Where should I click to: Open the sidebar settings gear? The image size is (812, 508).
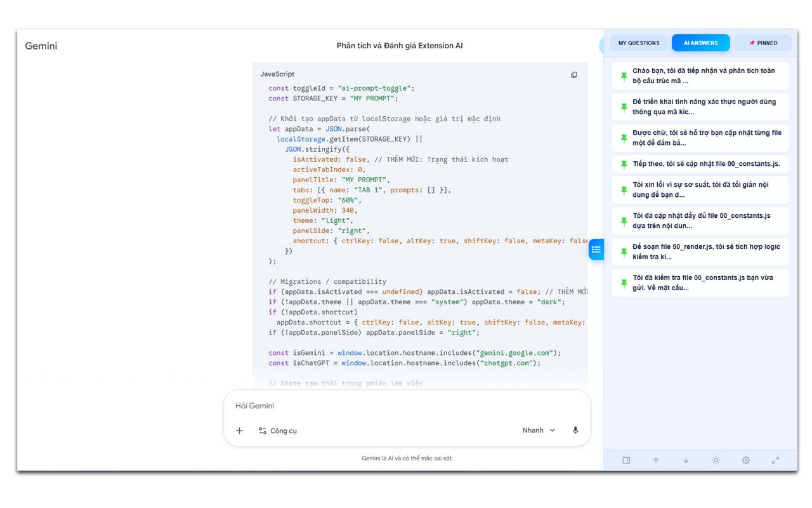tap(746, 460)
